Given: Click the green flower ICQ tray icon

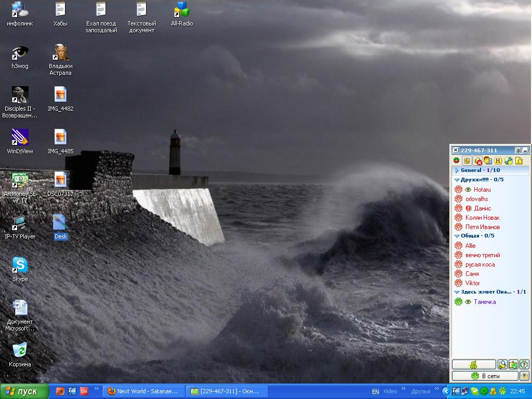Looking at the screenshot, I should 503,392.
